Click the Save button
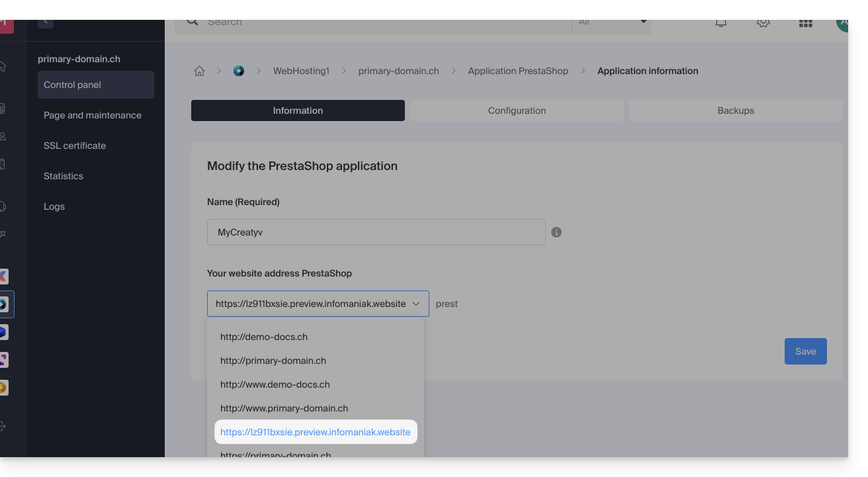This screenshot has height=477, width=868. click(805, 351)
